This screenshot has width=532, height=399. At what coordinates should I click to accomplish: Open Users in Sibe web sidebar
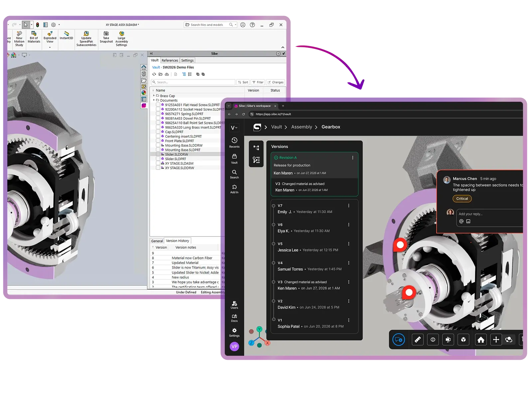coord(234,305)
